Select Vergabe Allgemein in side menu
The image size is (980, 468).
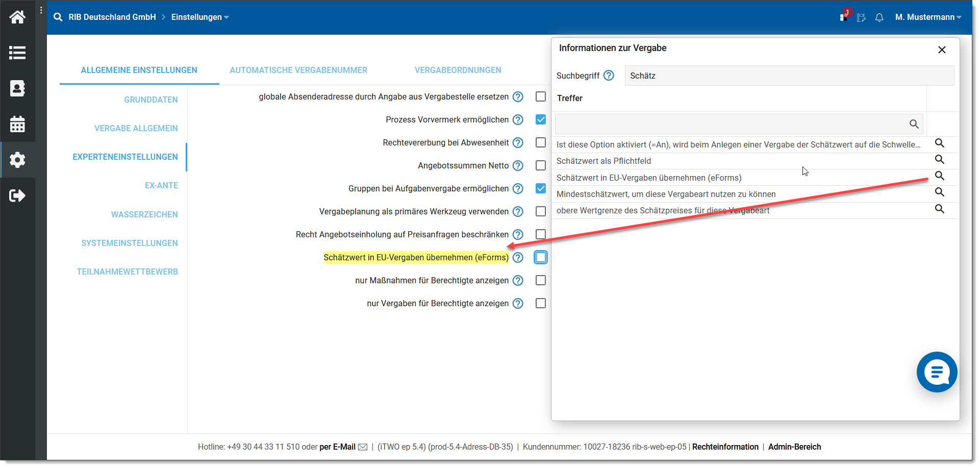tap(136, 128)
